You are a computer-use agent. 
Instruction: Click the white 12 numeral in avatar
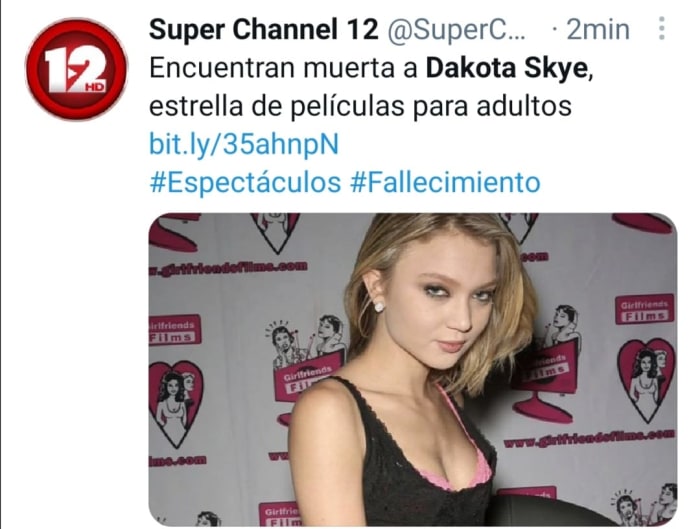coord(75,69)
